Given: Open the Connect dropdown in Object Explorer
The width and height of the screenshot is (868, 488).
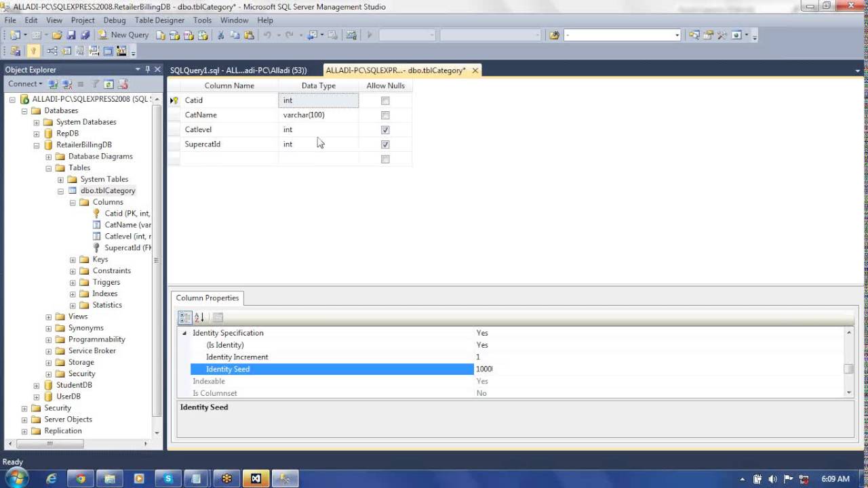Looking at the screenshot, I should (x=25, y=84).
